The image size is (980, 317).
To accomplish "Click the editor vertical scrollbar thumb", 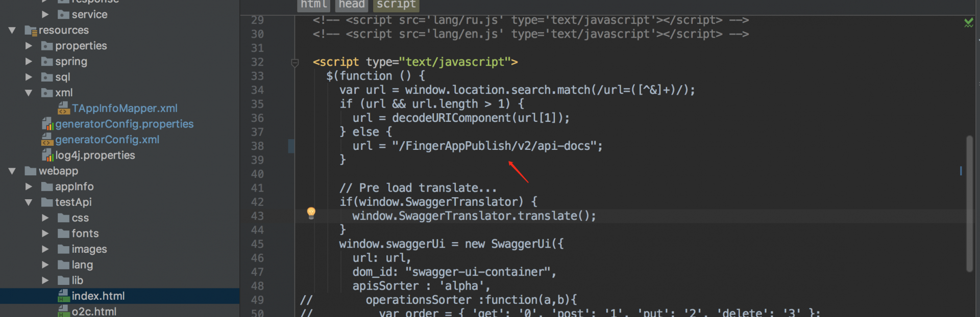I will [969, 204].
